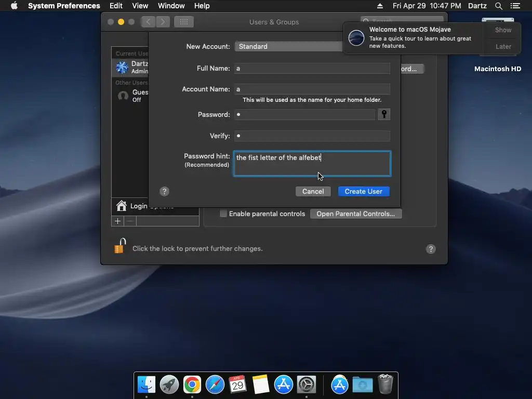The width and height of the screenshot is (532, 399).
Task: Click the Create User button
Action: pos(364,191)
